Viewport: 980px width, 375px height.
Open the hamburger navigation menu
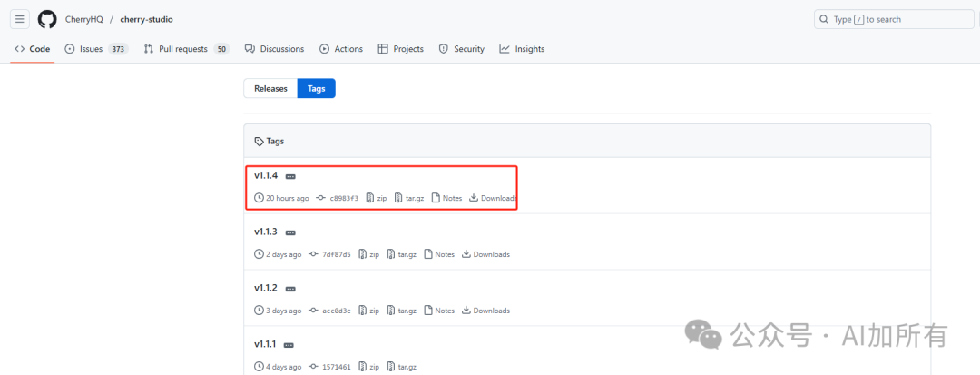click(19, 19)
